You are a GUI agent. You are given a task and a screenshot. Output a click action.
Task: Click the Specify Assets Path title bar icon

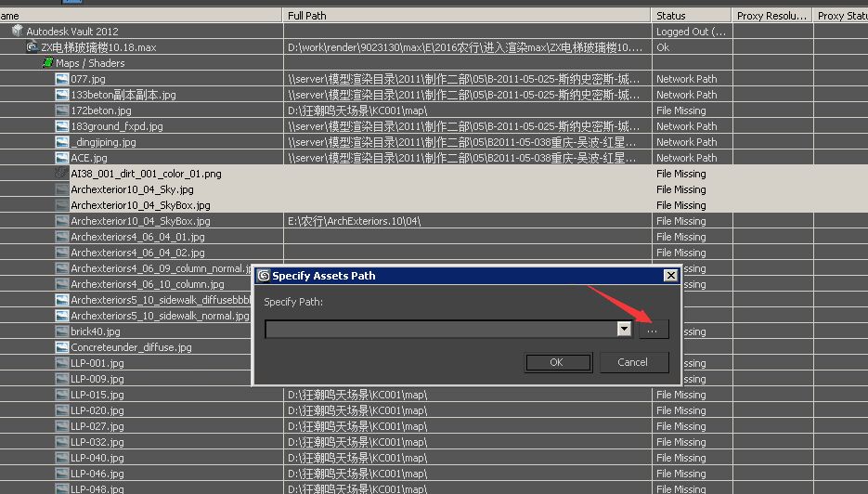point(264,276)
